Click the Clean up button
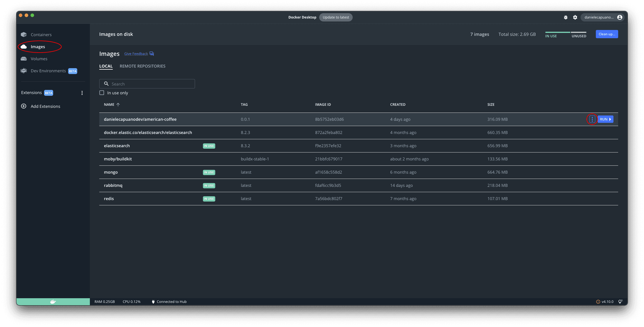Screen dimensions: 644x327 pyautogui.click(x=607, y=34)
